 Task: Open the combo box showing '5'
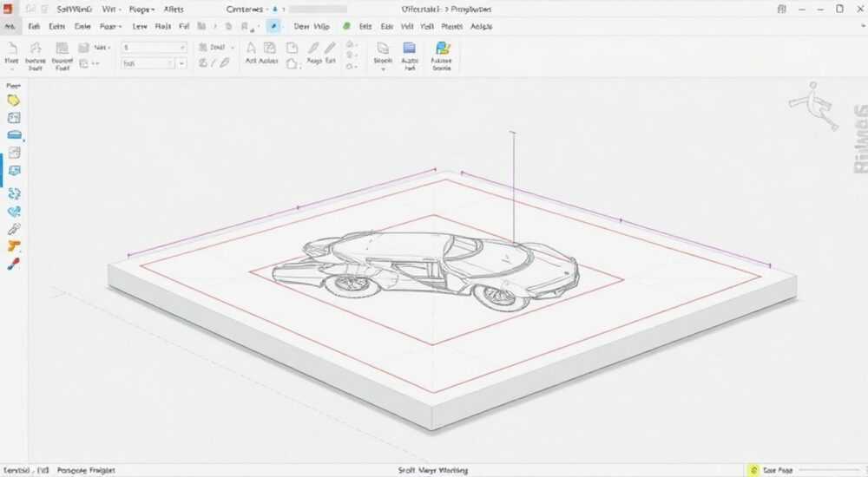[x=154, y=48]
